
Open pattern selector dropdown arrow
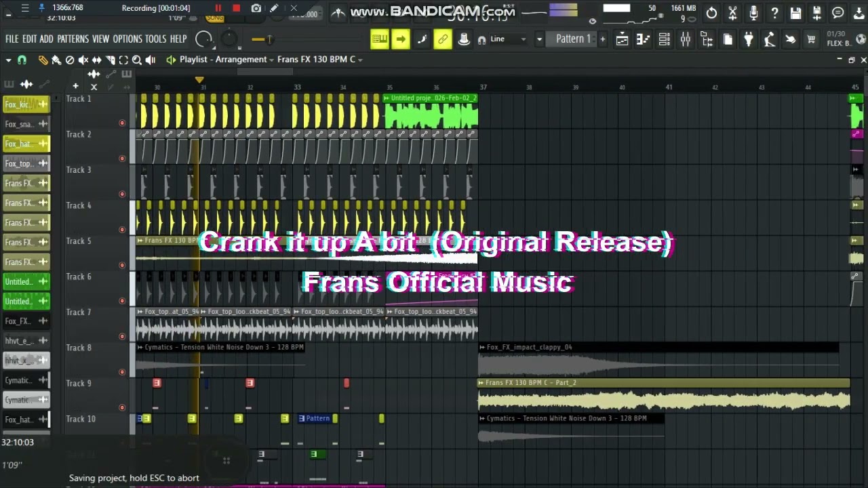click(539, 39)
